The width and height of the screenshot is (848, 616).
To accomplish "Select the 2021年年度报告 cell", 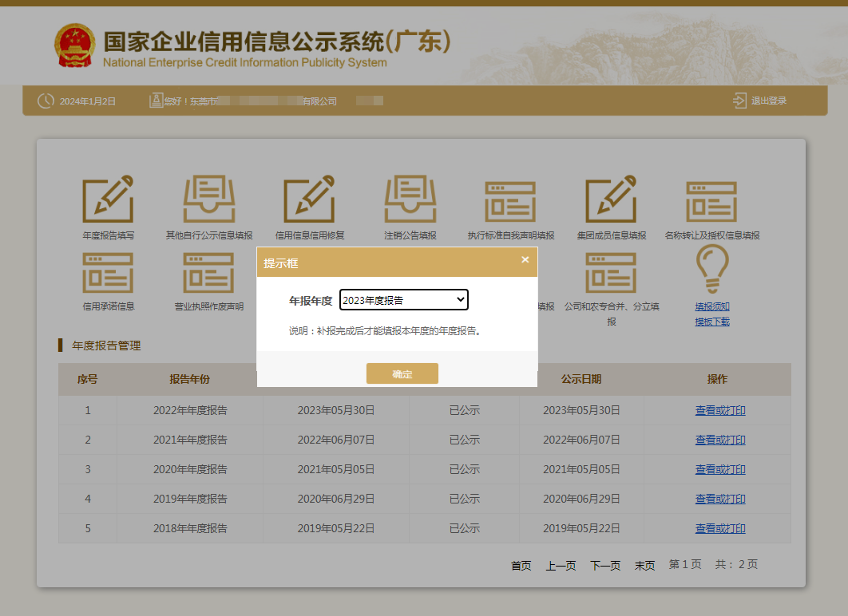I will 190,440.
